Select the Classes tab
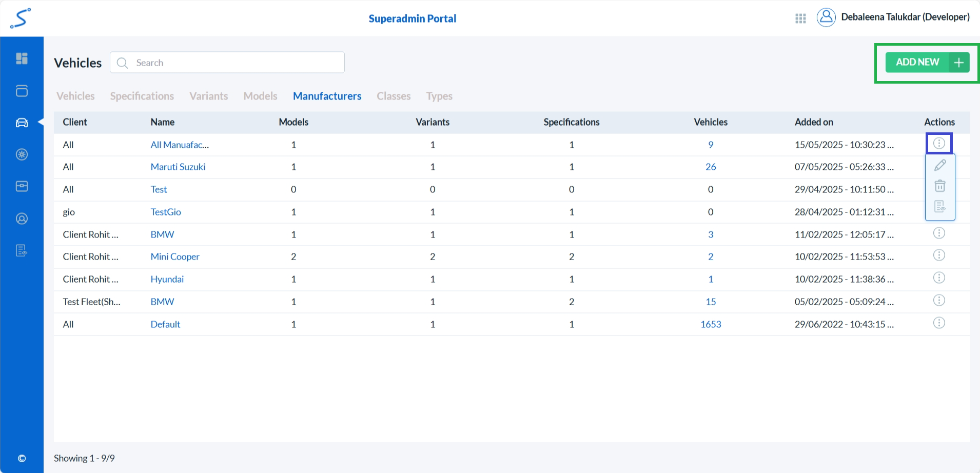This screenshot has height=473, width=980. pos(394,96)
